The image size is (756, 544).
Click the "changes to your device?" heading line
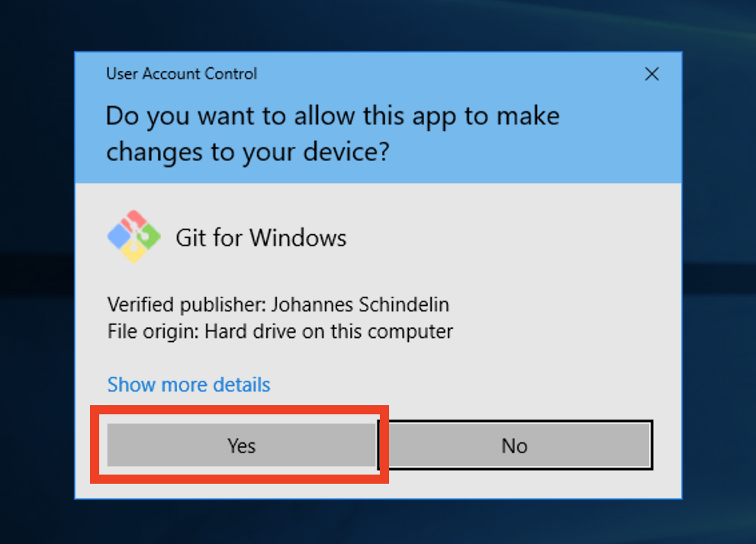[x=248, y=151]
